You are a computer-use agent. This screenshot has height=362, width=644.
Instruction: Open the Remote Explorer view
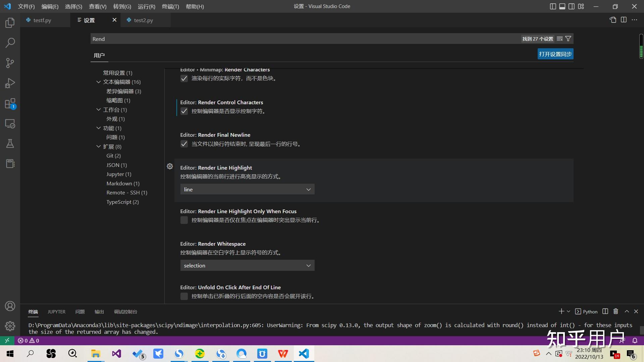[x=10, y=124]
